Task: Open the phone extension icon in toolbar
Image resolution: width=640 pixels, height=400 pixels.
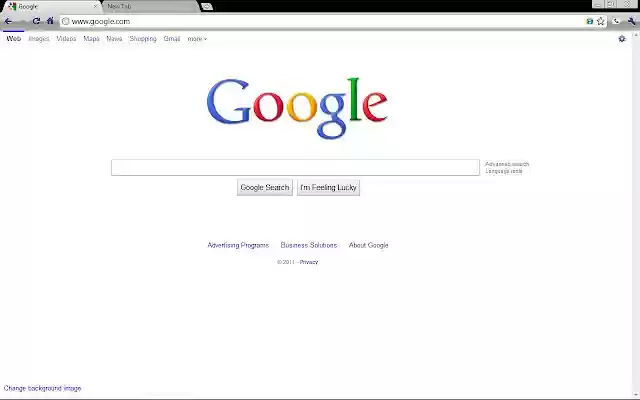Action: pyautogui.click(x=616, y=21)
